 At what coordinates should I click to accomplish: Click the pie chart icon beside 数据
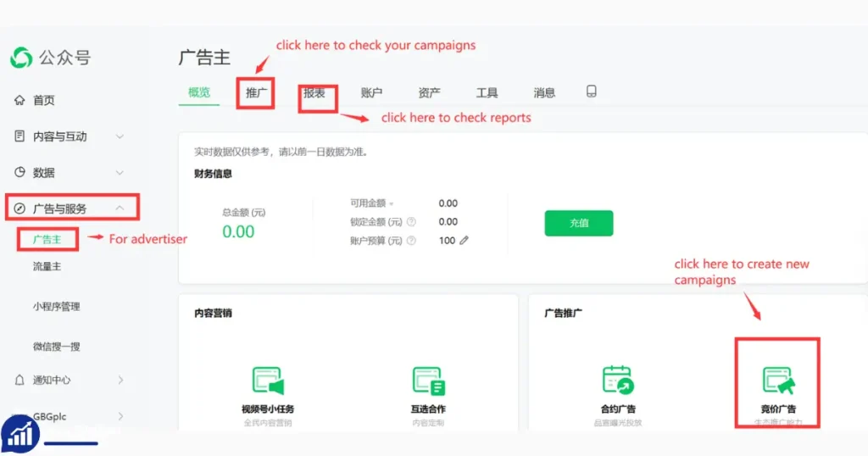(x=19, y=172)
